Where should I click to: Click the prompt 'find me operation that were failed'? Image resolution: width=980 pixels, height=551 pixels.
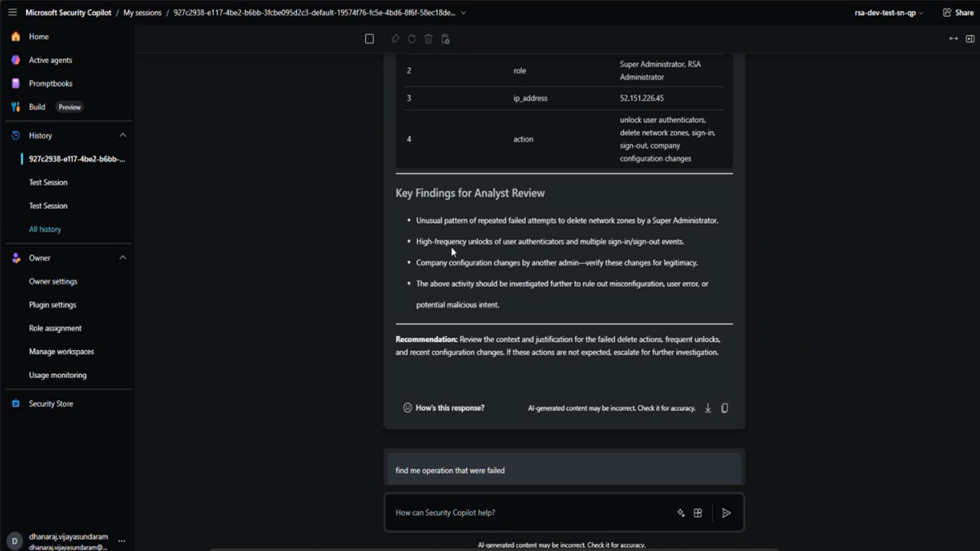[x=450, y=470]
